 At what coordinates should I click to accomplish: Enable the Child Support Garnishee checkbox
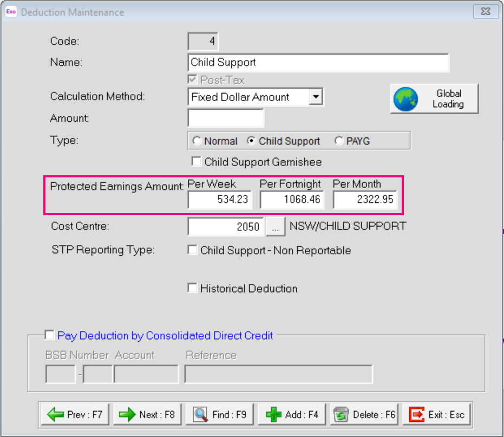pos(196,162)
